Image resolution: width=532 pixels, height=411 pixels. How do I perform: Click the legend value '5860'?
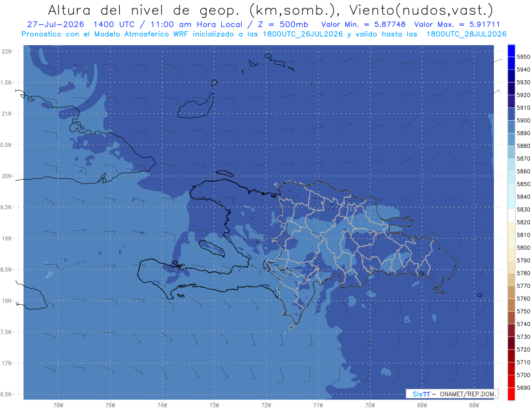pyautogui.click(x=523, y=171)
